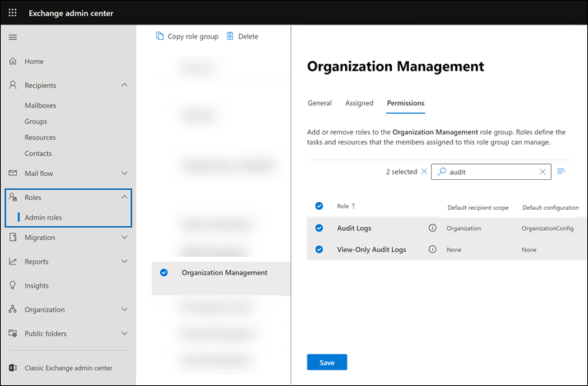This screenshot has width=588, height=386.
Task: Select the Permissions tab
Action: (x=405, y=103)
